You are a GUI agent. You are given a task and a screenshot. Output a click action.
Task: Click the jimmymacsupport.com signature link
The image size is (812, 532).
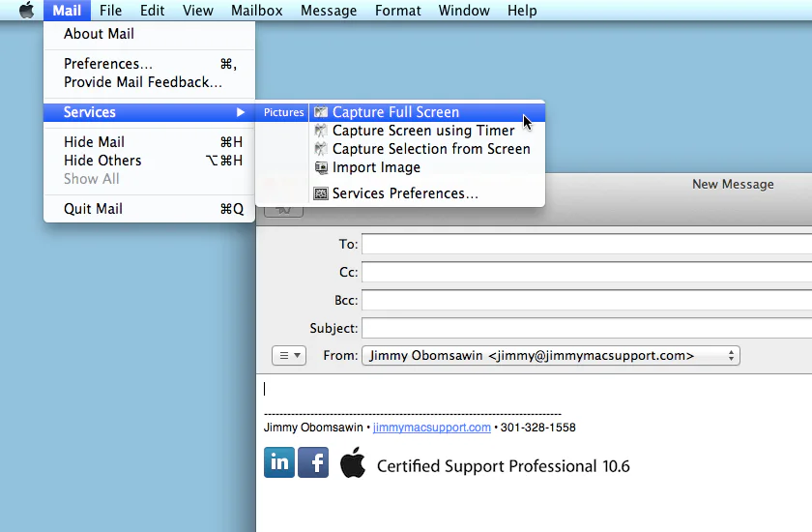pyautogui.click(x=432, y=428)
